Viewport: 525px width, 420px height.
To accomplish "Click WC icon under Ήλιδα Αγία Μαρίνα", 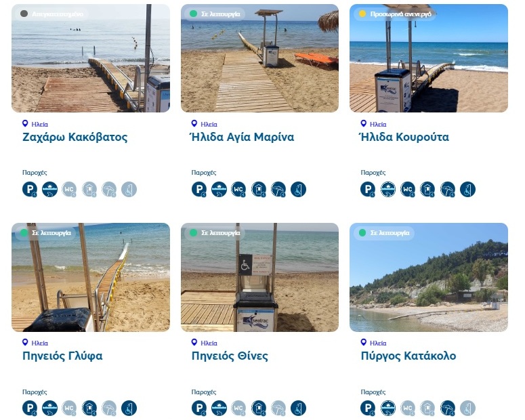I will (x=238, y=189).
